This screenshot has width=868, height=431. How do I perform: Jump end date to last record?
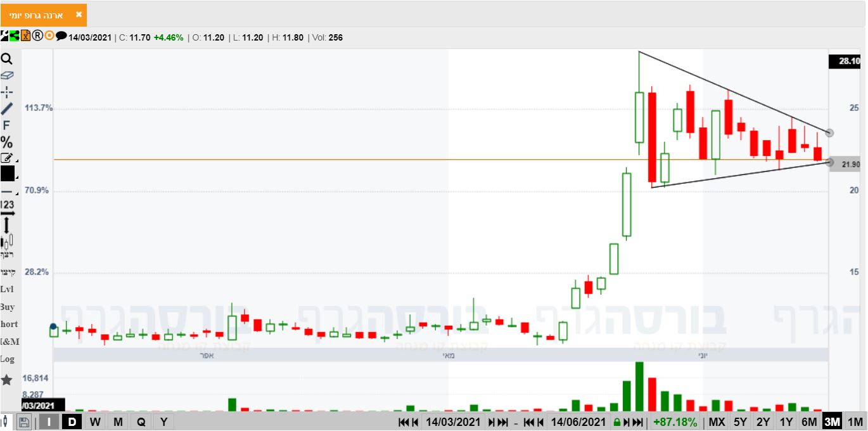point(639,423)
